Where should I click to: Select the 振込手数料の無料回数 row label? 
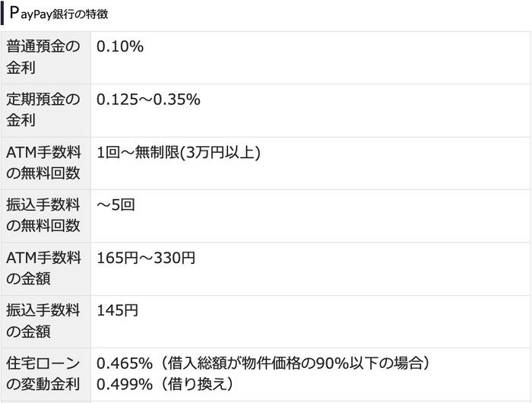tap(43, 215)
